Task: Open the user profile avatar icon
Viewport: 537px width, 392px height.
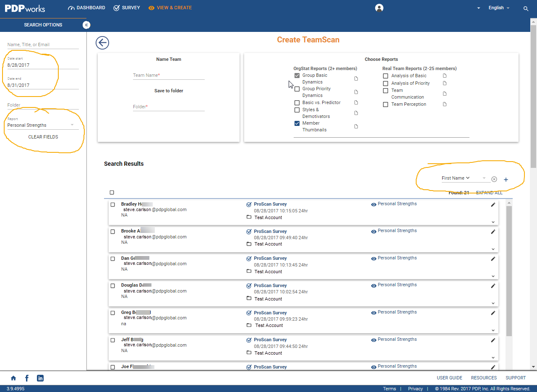Action: click(x=379, y=8)
